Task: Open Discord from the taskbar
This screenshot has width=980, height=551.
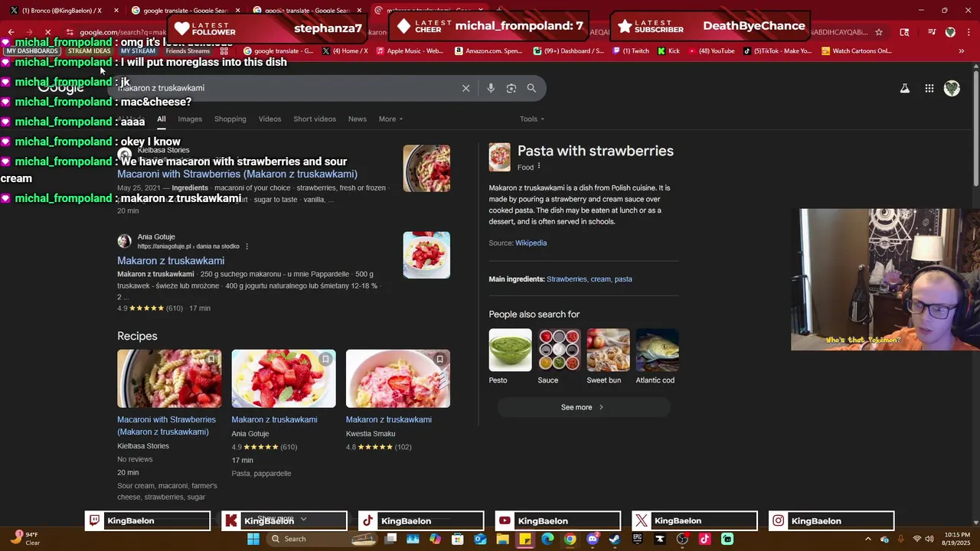Action: click(x=593, y=539)
